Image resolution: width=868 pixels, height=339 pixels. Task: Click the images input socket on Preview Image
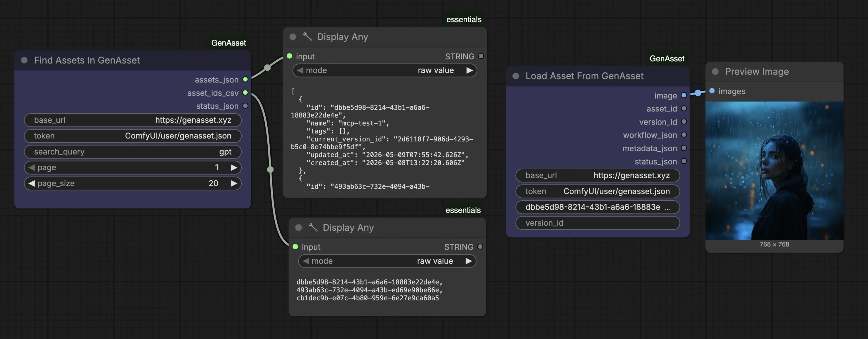point(712,91)
